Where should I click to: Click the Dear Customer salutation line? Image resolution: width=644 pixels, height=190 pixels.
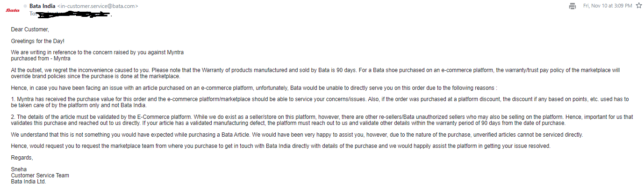pyautogui.click(x=30, y=29)
